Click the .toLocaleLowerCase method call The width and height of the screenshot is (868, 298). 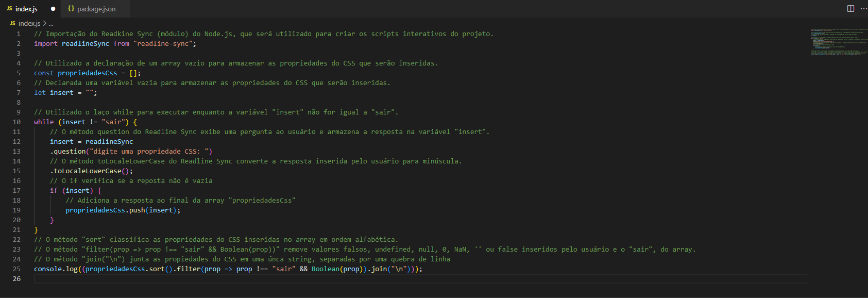[x=86, y=171]
